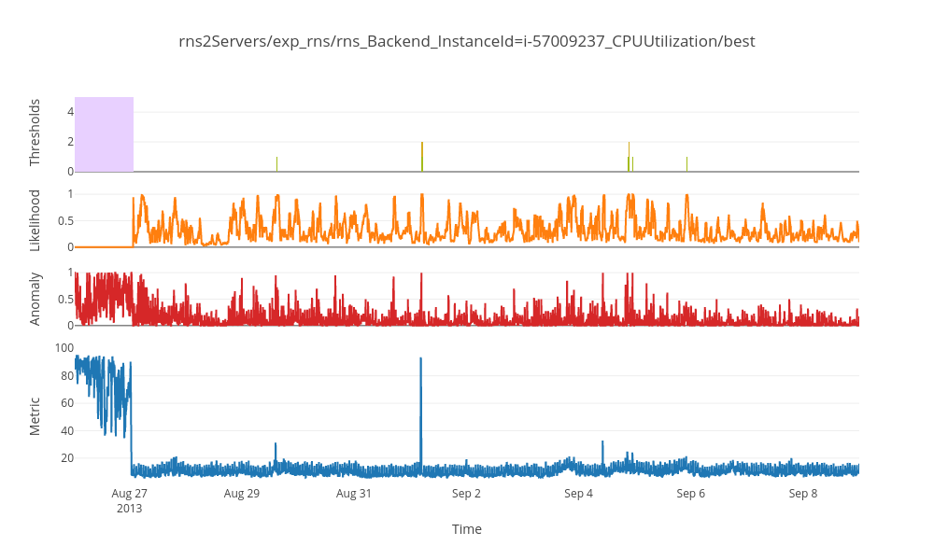Click the Sep 8 date tick label
Viewport: 934px width, 560px height.
(x=802, y=494)
